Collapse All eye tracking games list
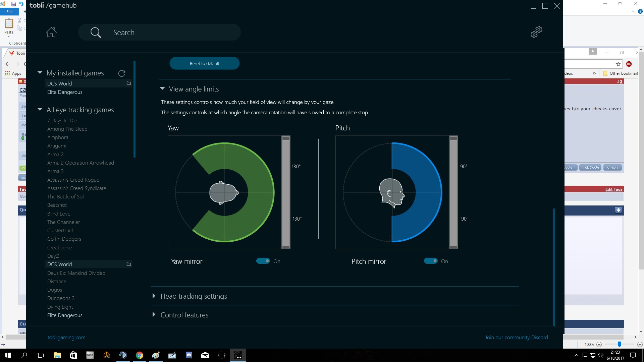The image size is (644, 362). [40, 109]
